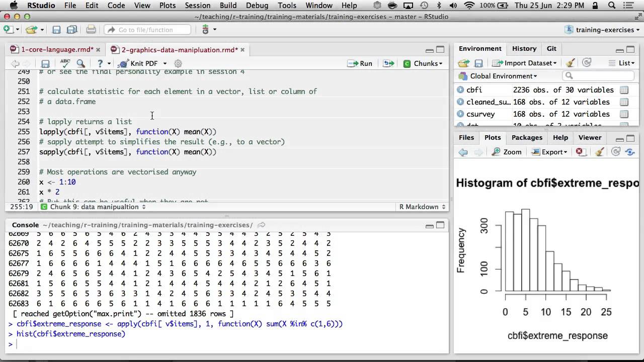Focus the Go to file/function field
Image resolution: width=644 pixels, height=362 pixels.
click(x=147, y=30)
